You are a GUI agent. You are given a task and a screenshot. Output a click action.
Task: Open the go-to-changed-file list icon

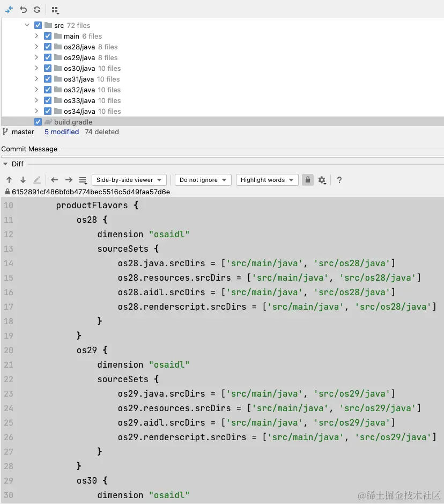point(83,180)
